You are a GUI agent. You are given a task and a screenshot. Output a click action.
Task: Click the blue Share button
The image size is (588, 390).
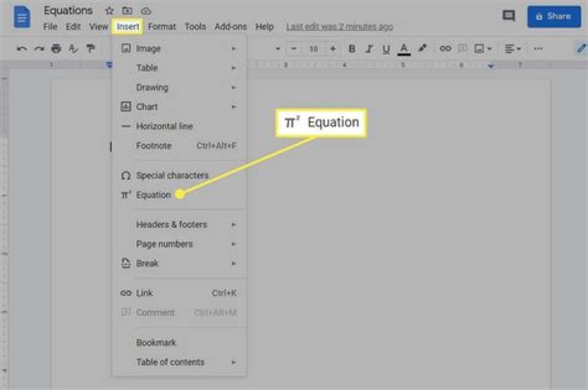point(554,16)
